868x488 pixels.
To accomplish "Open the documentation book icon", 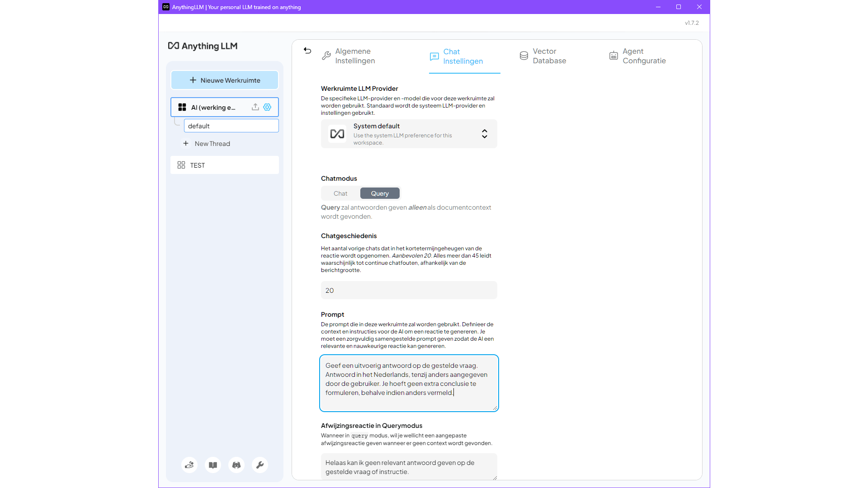I will click(x=213, y=465).
